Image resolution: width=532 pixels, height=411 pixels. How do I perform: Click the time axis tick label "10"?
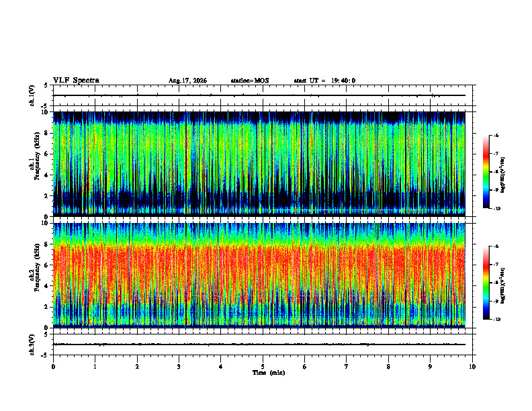472,367
